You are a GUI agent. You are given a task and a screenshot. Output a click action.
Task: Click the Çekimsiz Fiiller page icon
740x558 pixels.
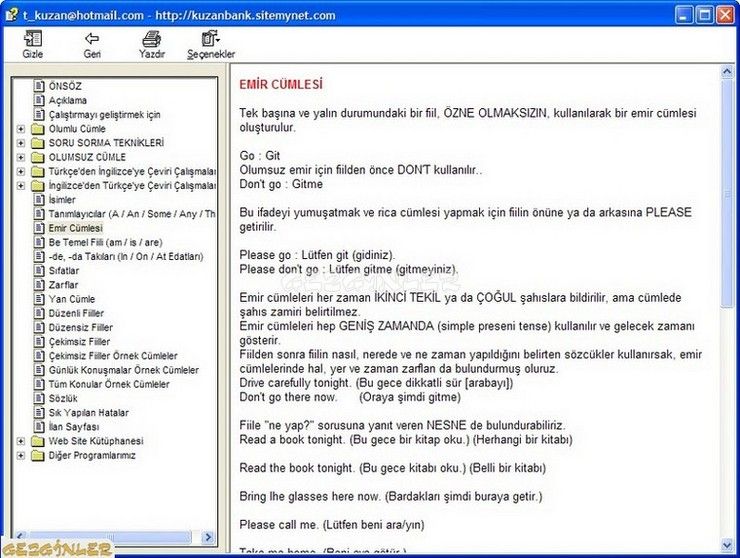click(x=39, y=341)
